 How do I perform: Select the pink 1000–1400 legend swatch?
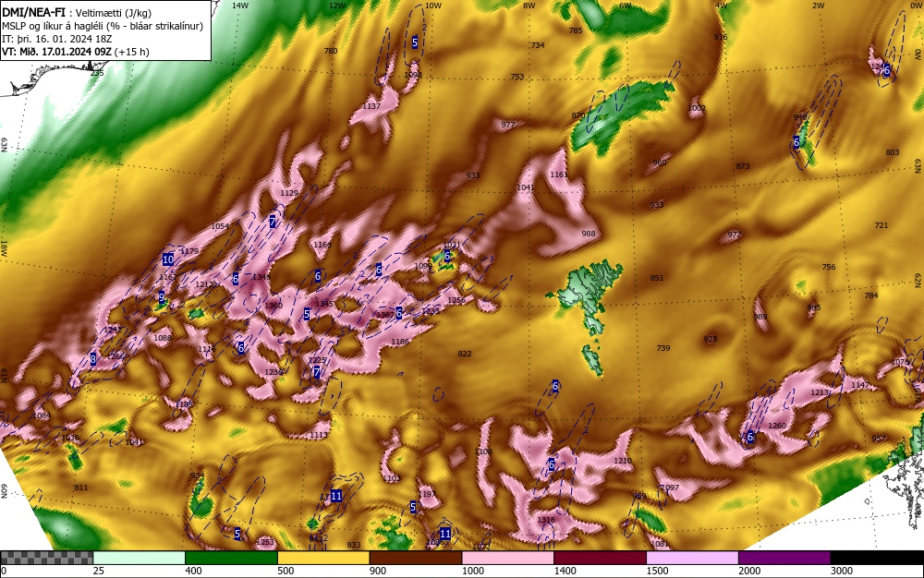508,558
